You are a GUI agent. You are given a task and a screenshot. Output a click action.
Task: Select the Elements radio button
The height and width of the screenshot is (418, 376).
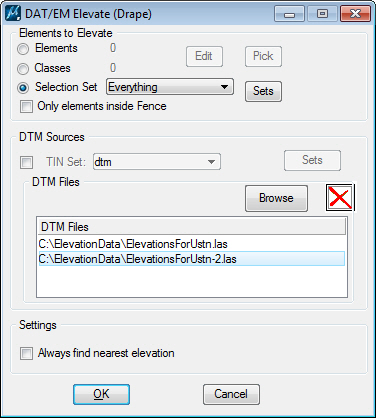pyautogui.click(x=23, y=49)
